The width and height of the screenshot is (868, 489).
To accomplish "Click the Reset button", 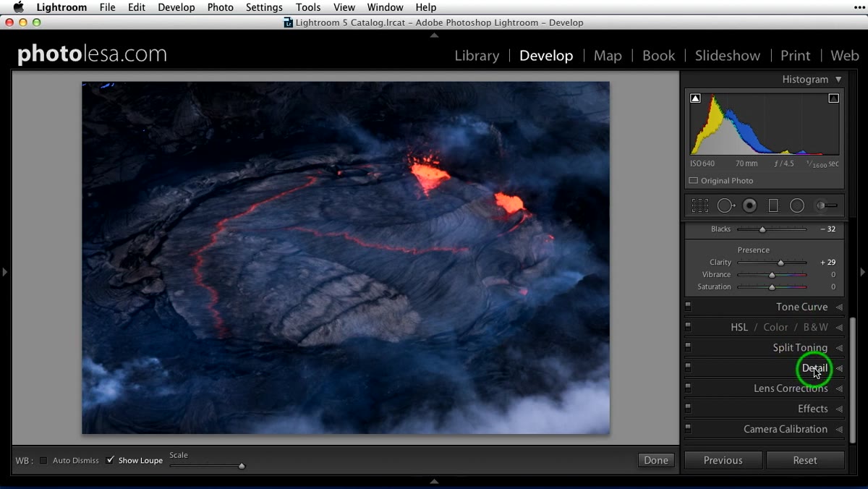I will point(805,460).
